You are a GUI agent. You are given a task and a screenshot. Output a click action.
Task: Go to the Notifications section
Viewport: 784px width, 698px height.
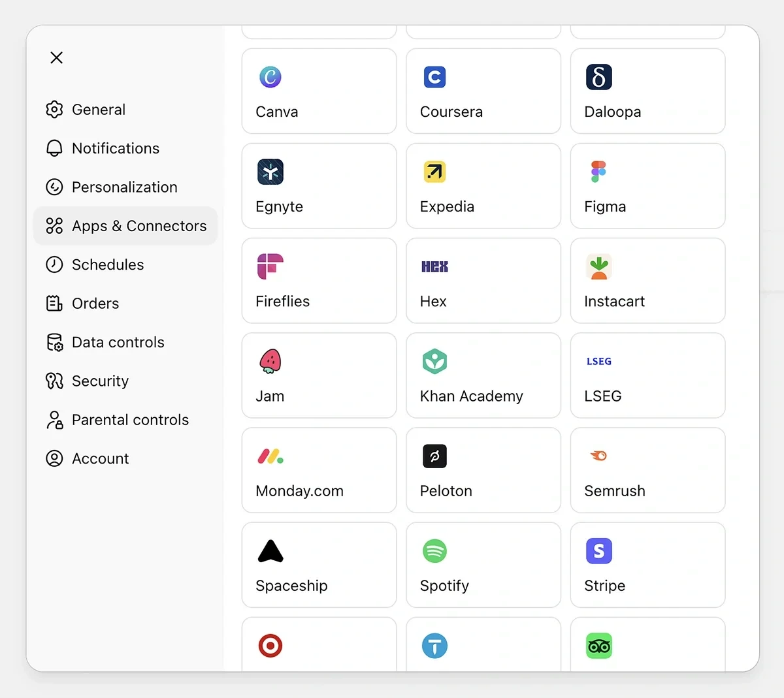coord(115,148)
